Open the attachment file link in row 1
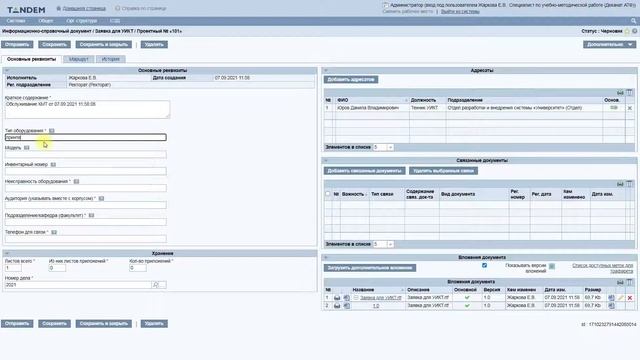The width and height of the screenshot is (640, 360). (x=380, y=298)
